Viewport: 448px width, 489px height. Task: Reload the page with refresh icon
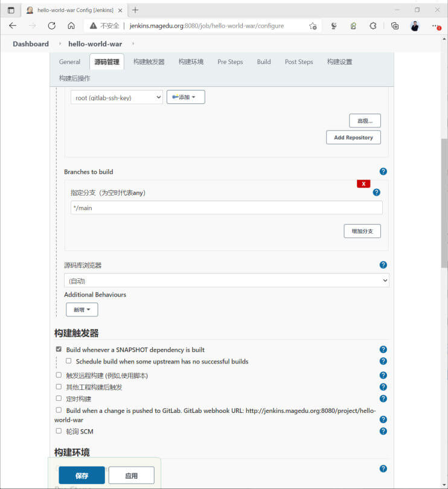click(x=52, y=26)
